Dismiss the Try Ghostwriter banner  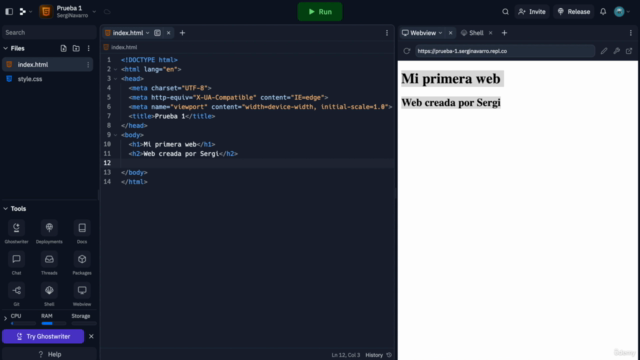pos(91,336)
